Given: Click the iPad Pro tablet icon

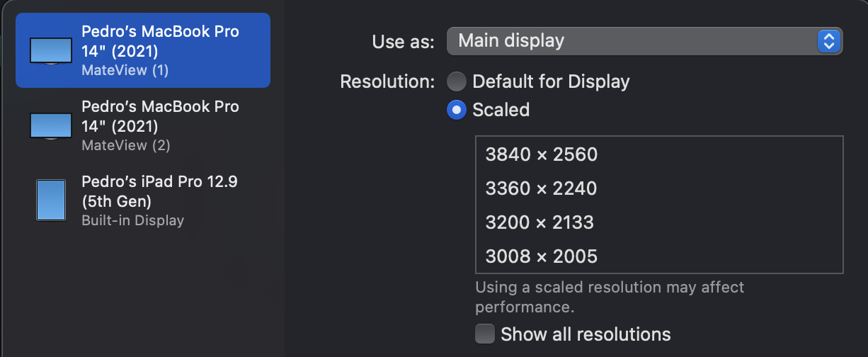Looking at the screenshot, I should click(x=51, y=200).
